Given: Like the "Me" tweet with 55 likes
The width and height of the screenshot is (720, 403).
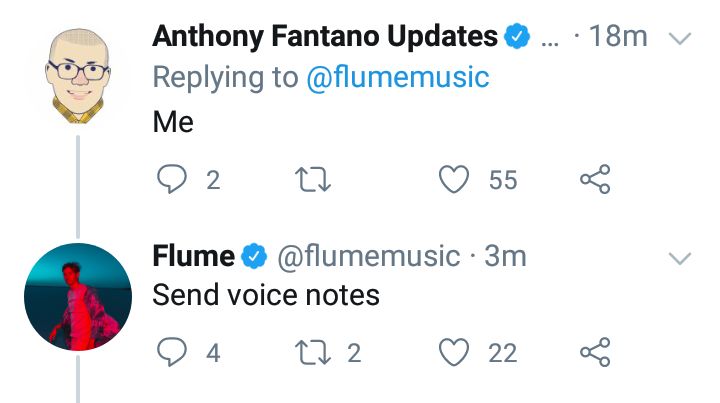Looking at the screenshot, I should click(455, 180).
